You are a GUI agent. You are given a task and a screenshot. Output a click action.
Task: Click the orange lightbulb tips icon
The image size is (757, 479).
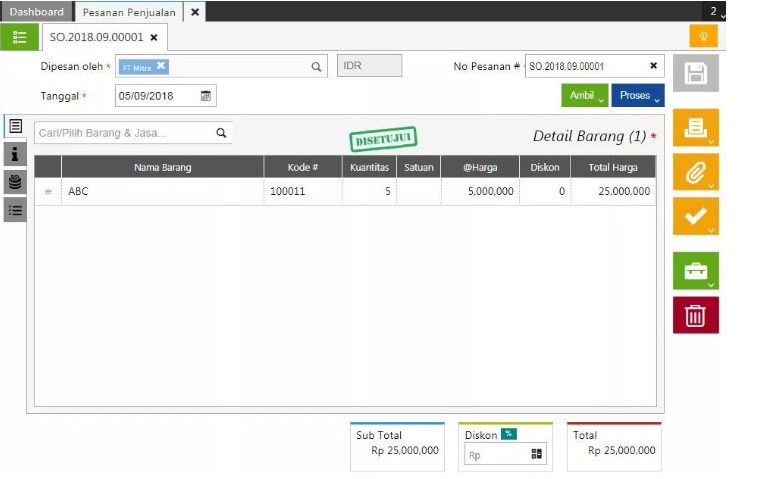point(703,36)
